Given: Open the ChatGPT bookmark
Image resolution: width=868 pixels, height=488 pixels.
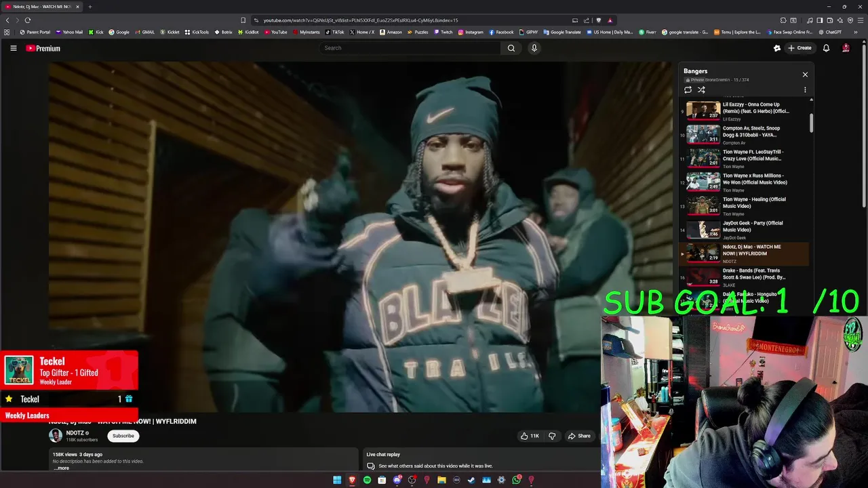Looking at the screenshot, I should 829,32.
